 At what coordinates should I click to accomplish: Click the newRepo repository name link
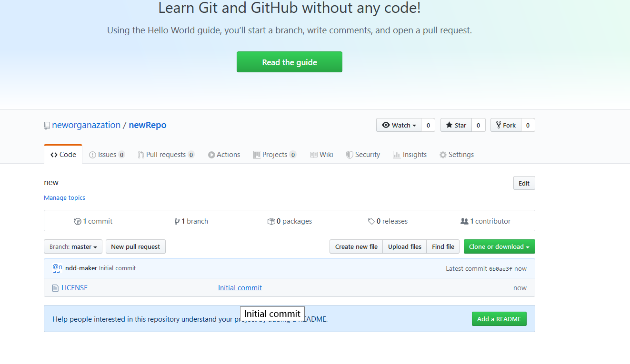coord(148,125)
